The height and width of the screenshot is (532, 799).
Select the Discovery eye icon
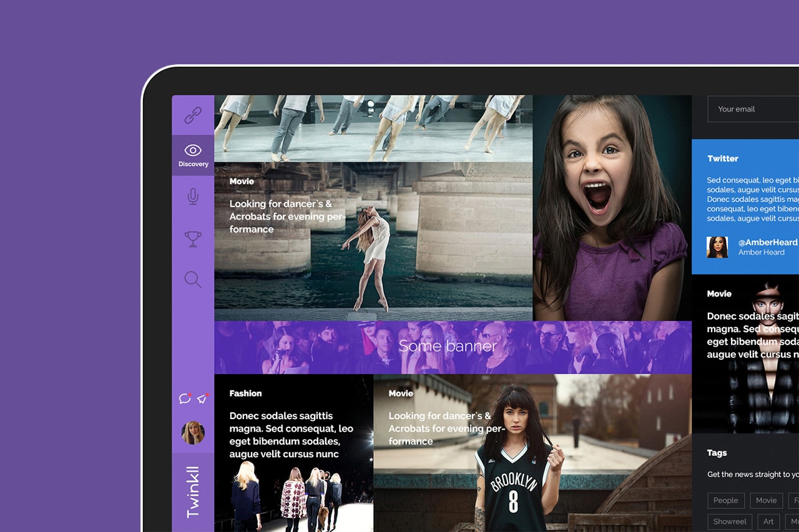193,150
